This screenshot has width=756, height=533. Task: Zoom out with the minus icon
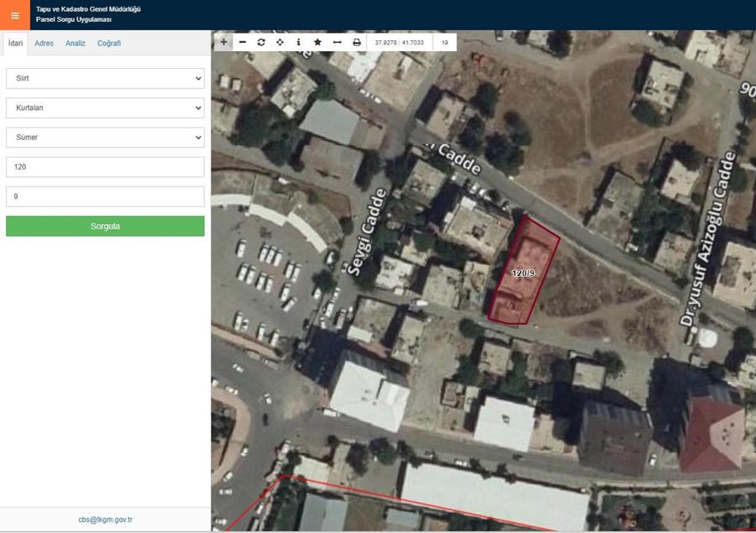pyautogui.click(x=243, y=43)
